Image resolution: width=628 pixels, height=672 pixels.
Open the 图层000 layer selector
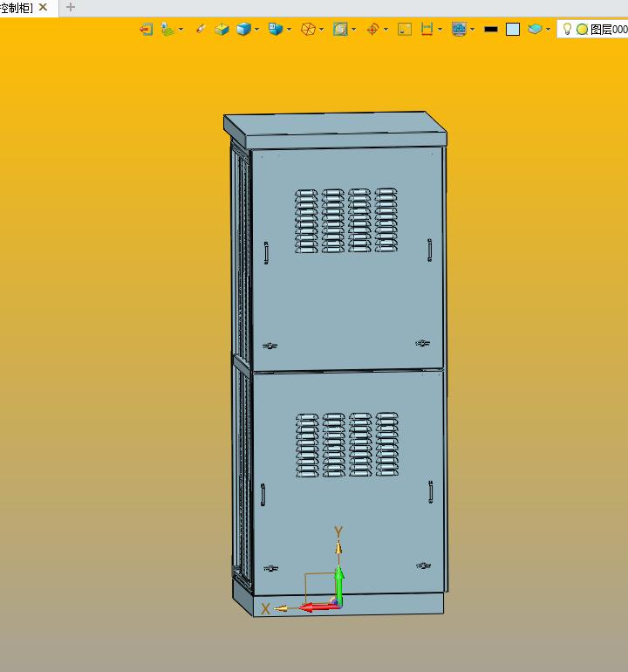(x=609, y=29)
